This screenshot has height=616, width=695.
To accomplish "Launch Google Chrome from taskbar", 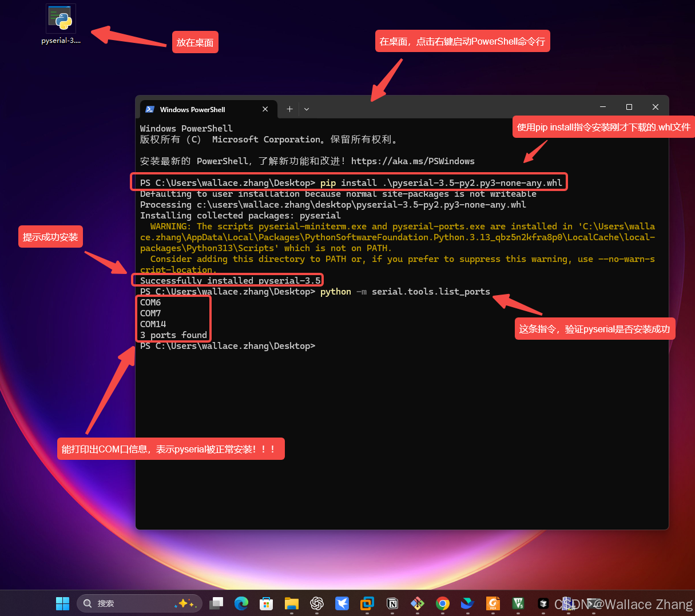I will click(x=443, y=603).
